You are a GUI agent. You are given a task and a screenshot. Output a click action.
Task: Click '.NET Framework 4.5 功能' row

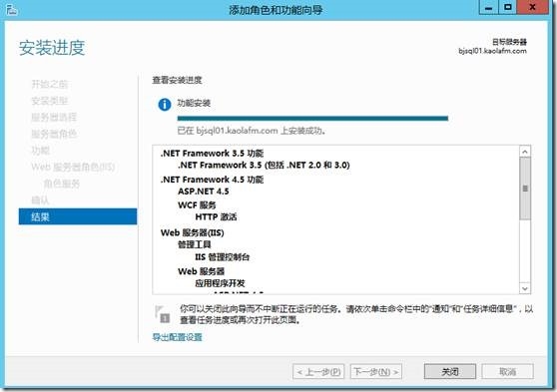tap(212, 180)
